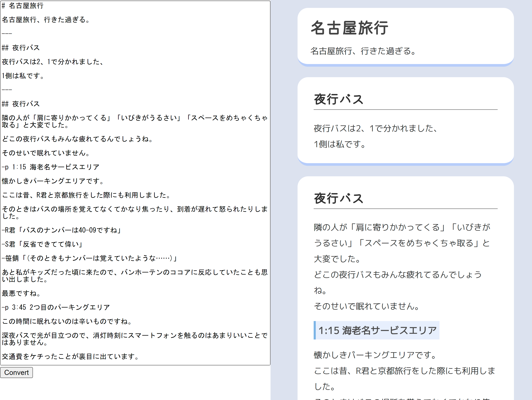Click the editor line 'どこの夜行バスもみんな疲れてるんでしょうね。'

pyautogui.click(x=77, y=139)
